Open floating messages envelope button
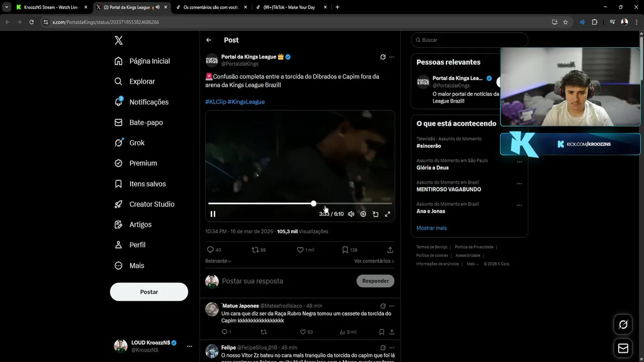Image resolution: width=644 pixels, height=362 pixels. click(x=623, y=348)
